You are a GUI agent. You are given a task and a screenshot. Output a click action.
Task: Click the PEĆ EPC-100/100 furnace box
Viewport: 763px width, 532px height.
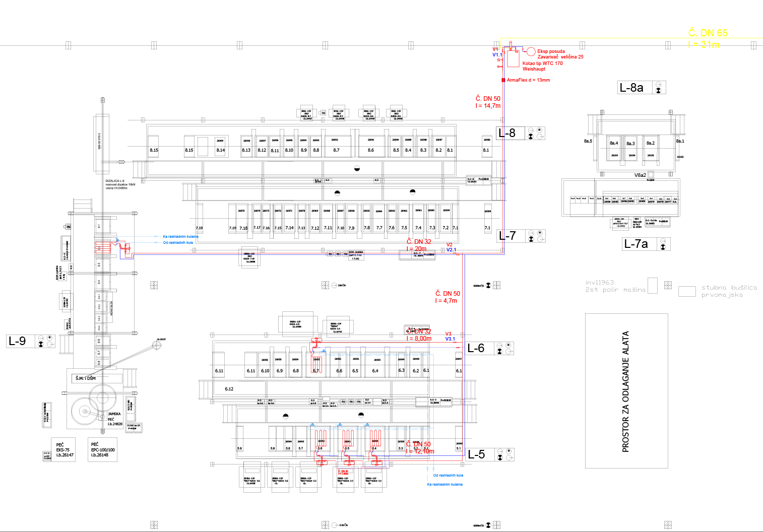click(x=103, y=450)
